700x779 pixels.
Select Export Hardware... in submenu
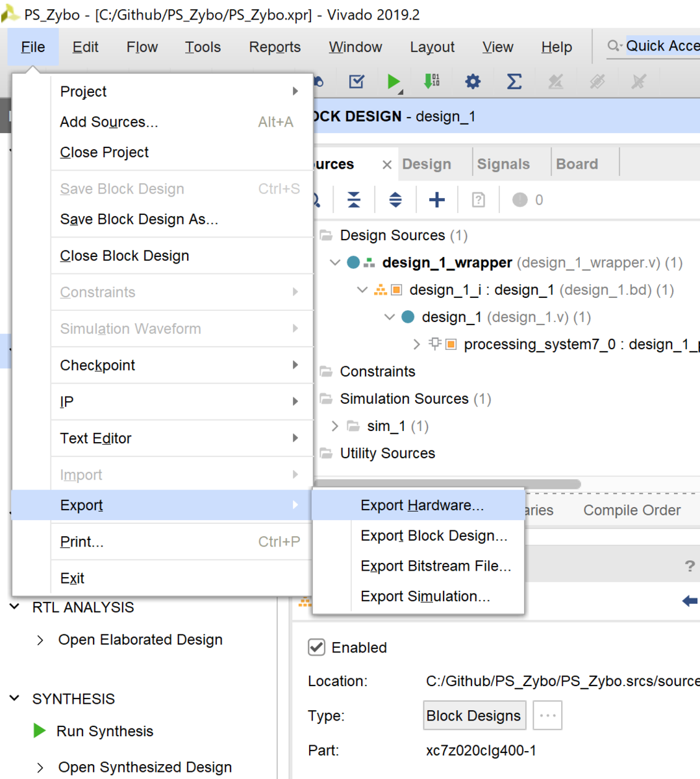pos(418,505)
